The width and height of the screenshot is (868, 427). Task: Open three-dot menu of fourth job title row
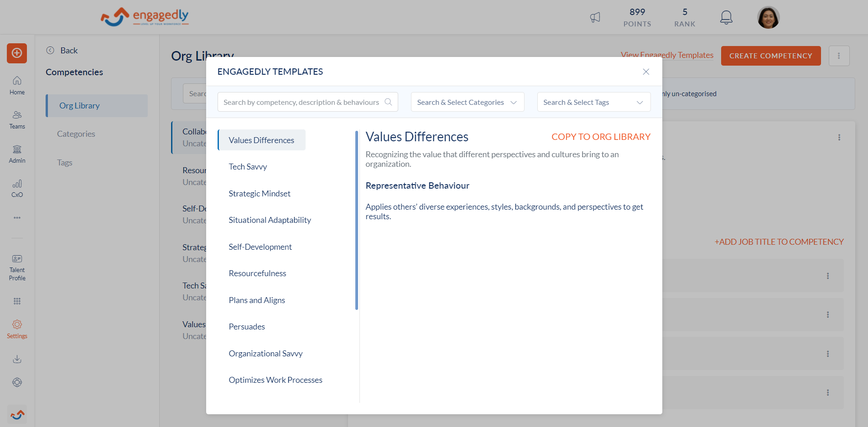tap(827, 392)
